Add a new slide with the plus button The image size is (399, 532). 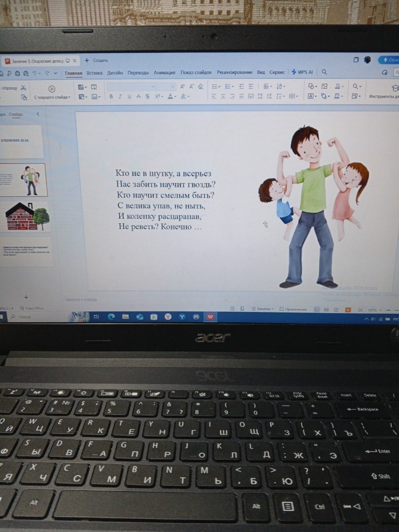(26, 297)
